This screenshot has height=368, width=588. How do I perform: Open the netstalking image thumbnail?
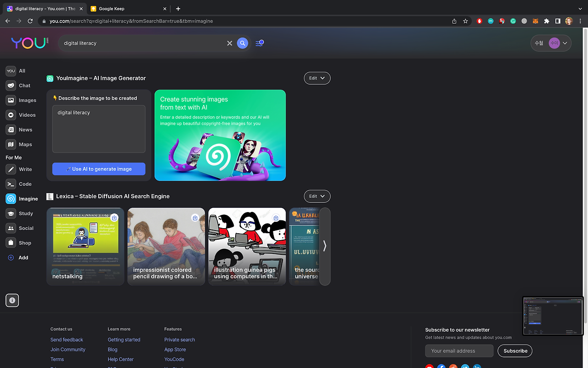[85, 247]
